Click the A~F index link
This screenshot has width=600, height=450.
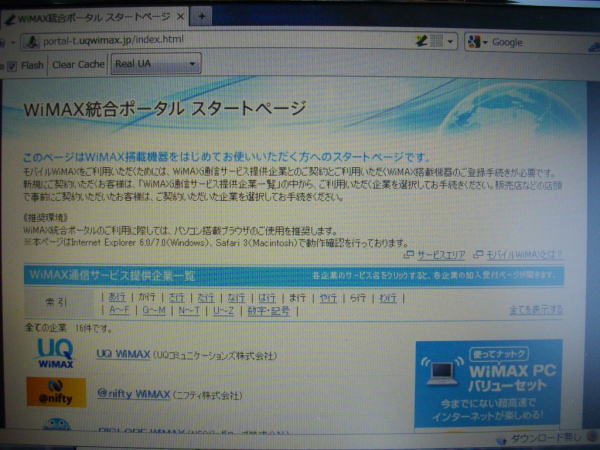click(119, 310)
